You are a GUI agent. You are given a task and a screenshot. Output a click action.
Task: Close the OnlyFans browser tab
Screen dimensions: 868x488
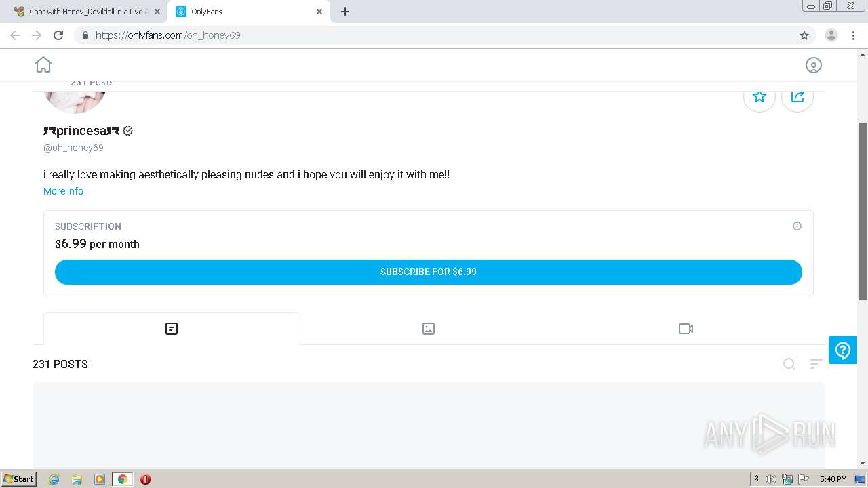pos(319,12)
